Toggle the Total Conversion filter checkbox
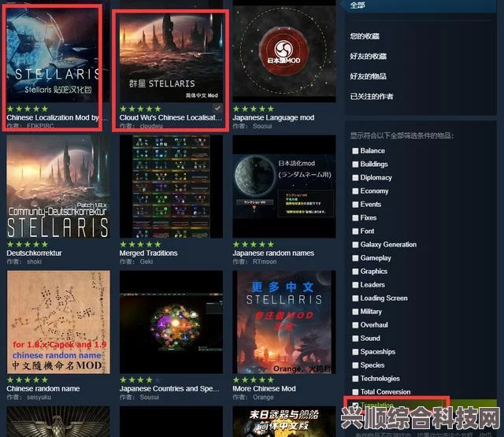 [355, 392]
